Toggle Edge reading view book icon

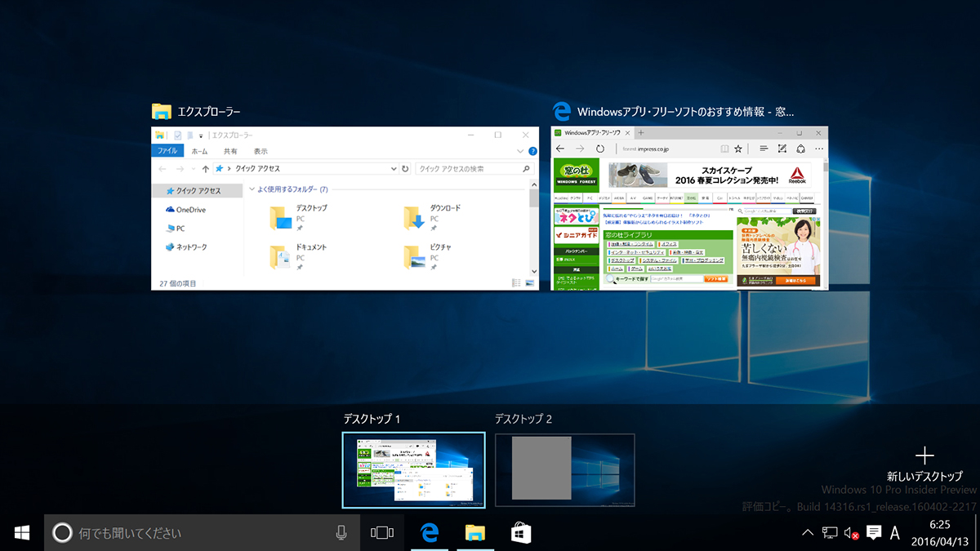click(x=724, y=149)
